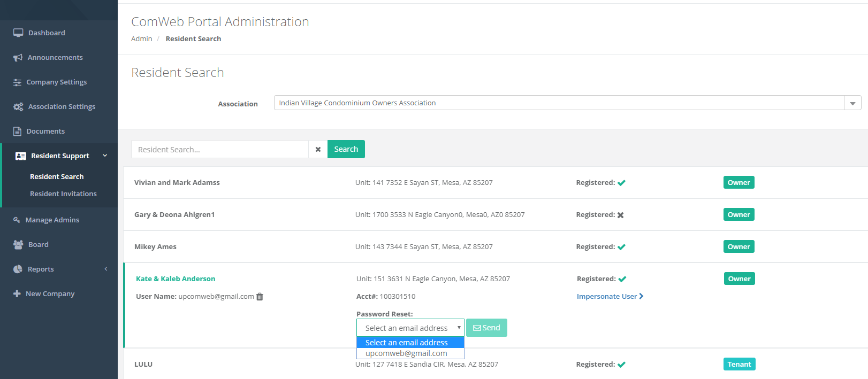Clear the resident search with X
868x379 pixels.
[318, 150]
